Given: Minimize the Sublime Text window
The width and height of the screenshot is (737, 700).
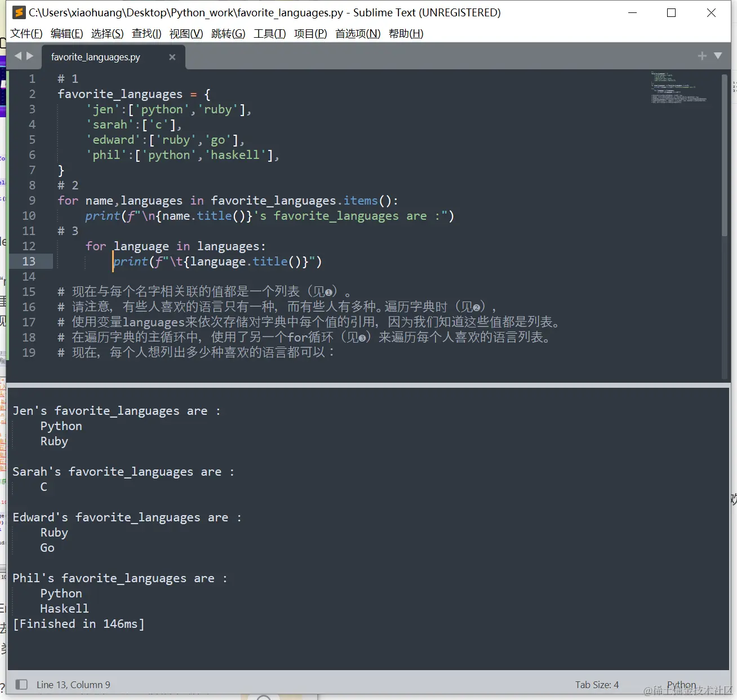Looking at the screenshot, I should pos(632,12).
